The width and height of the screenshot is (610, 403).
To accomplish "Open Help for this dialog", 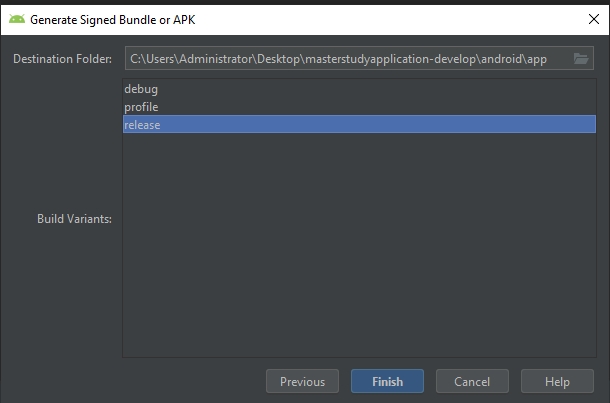I will (557, 381).
